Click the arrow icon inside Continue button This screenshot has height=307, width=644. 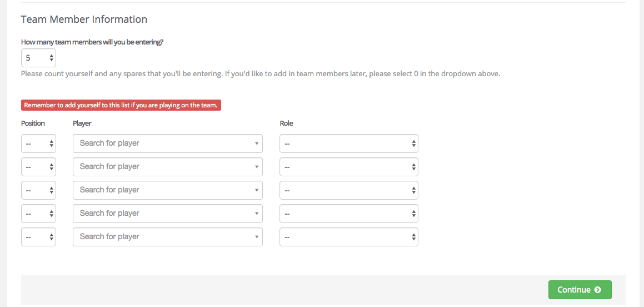[x=597, y=290]
